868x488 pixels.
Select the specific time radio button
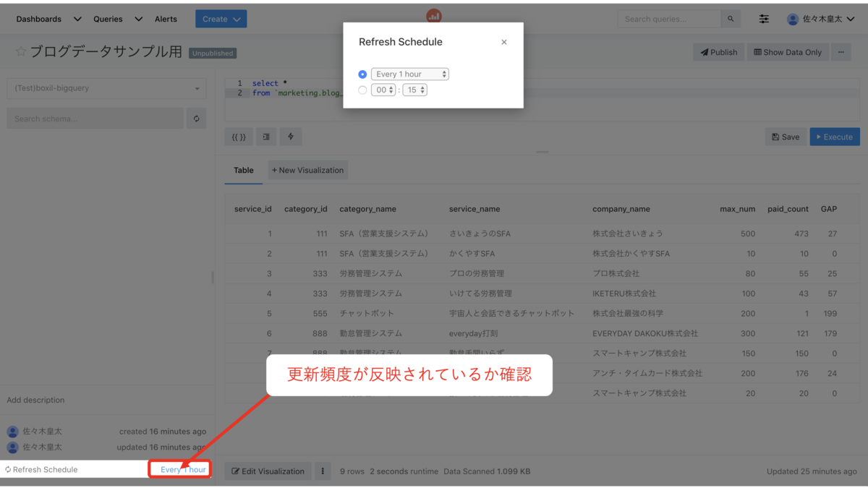click(x=362, y=89)
